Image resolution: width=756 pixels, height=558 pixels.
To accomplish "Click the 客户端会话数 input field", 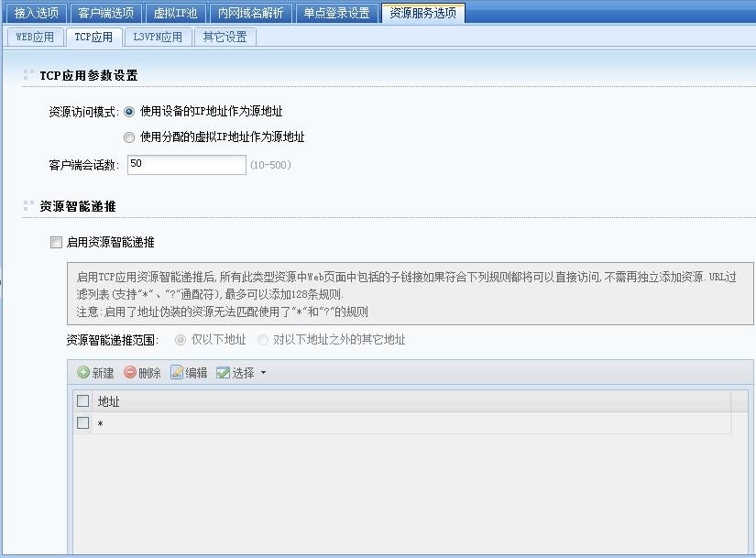I will pos(186,164).
